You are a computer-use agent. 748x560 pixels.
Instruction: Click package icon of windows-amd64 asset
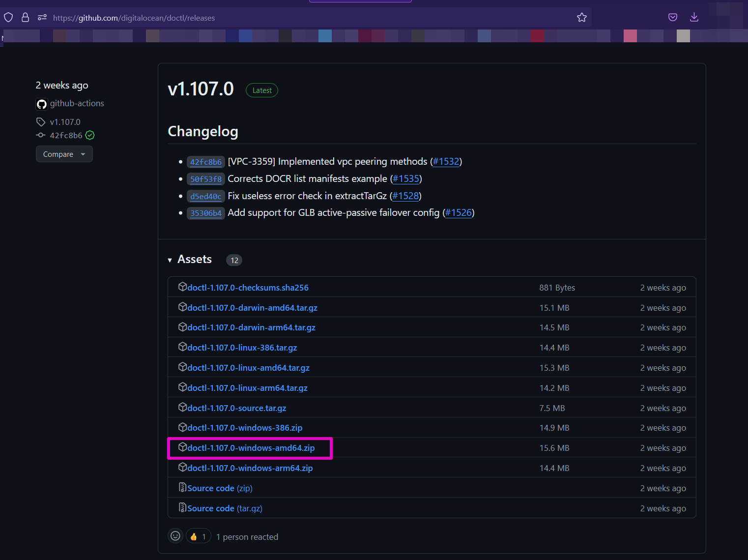coord(182,447)
